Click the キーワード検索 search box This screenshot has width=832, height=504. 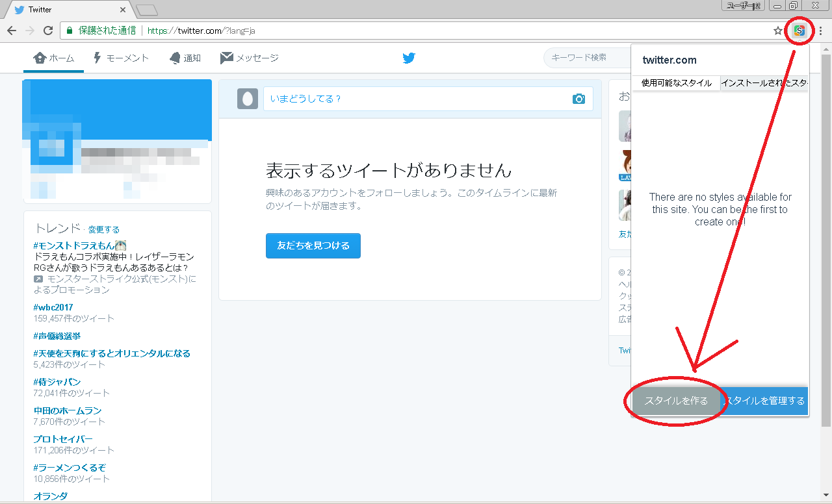coord(587,58)
